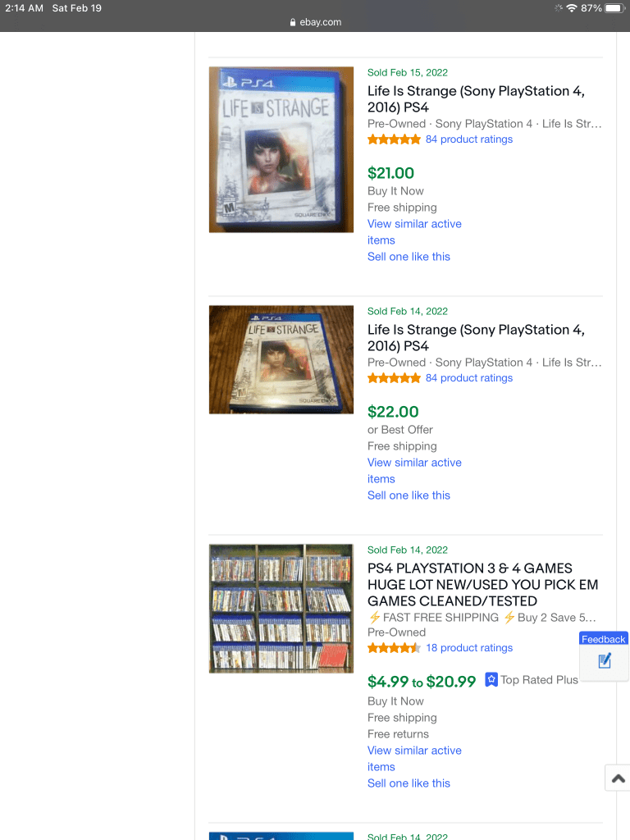The width and height of the screenshot is (630, 840).
Task: Click the Top Rated Plus badge icon
Action: [x=491, y=680]
